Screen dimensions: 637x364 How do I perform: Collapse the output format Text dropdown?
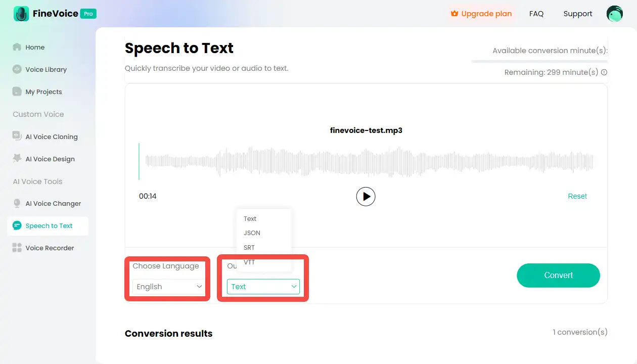coord(263,287)
